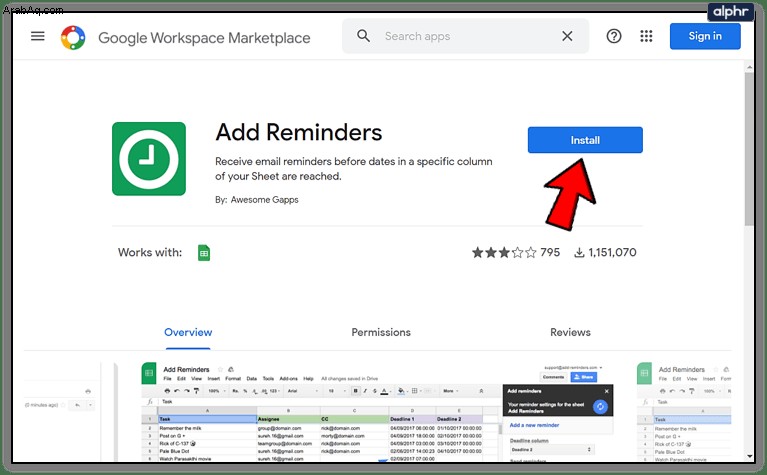Image resolution: width=767 pixels, height=475 pixels.
Task: Click the scrollbar up arrow
Action: [x=749, y=66]
